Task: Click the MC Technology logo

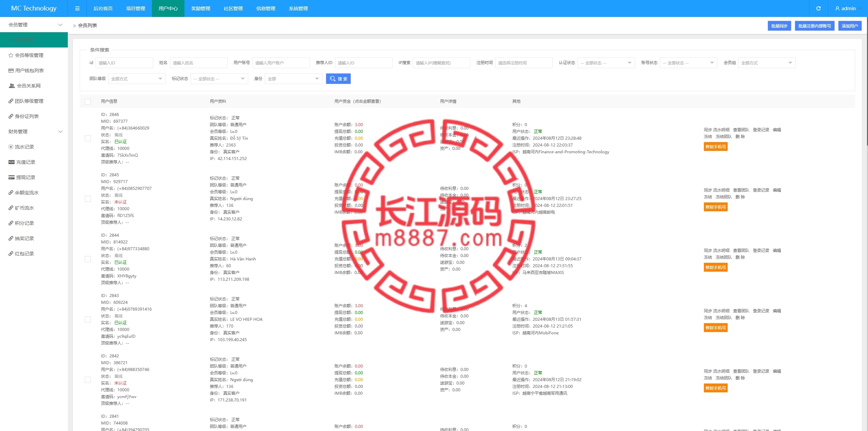Action: pyautogui.click(x=34, y=8)
